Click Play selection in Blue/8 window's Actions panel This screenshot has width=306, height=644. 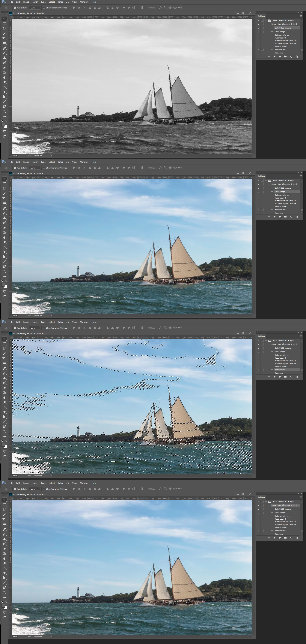(280, 56)
